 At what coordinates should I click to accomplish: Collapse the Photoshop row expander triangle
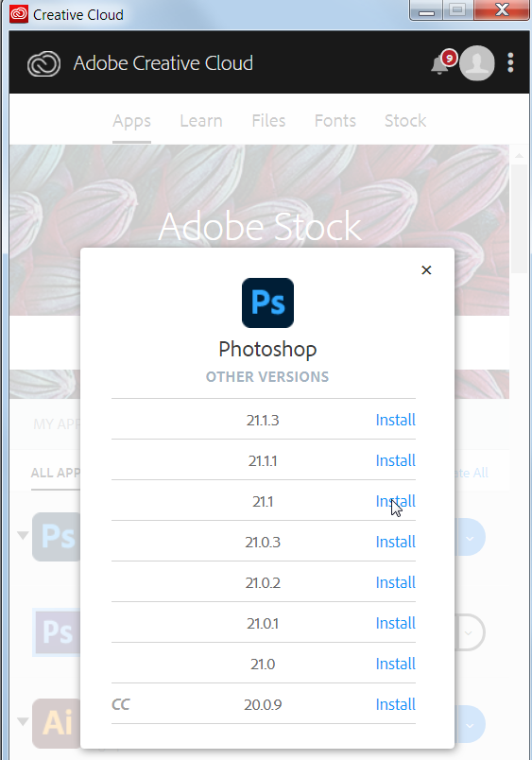tap(23, 536)
